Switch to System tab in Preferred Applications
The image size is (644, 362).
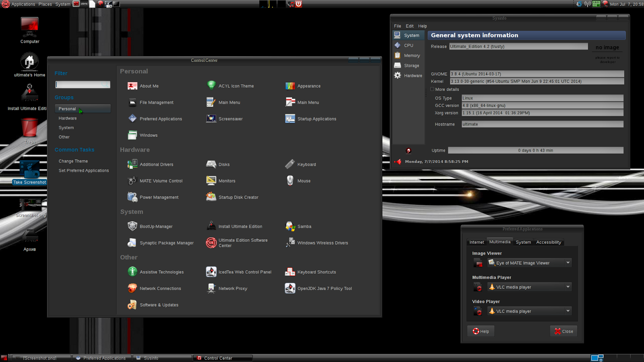click(x=523, y=242)
